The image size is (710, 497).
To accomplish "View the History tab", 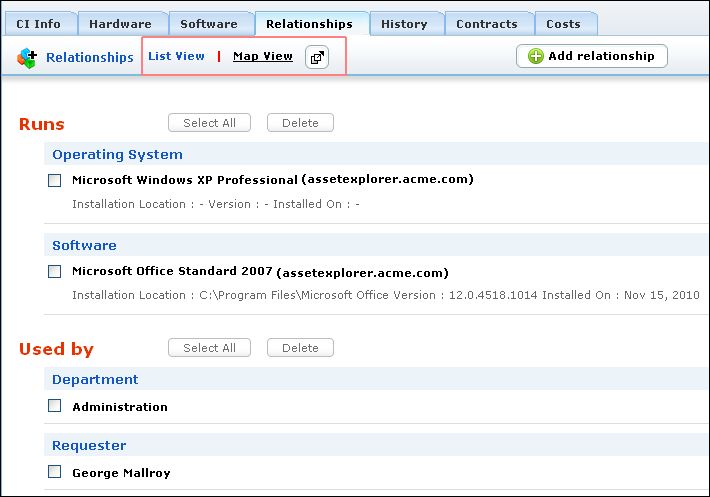I will (404, 24).
